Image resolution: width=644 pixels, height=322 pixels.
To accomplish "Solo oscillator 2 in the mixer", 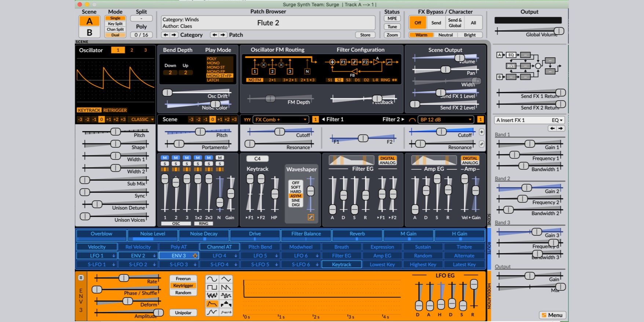I will (176, 164).
